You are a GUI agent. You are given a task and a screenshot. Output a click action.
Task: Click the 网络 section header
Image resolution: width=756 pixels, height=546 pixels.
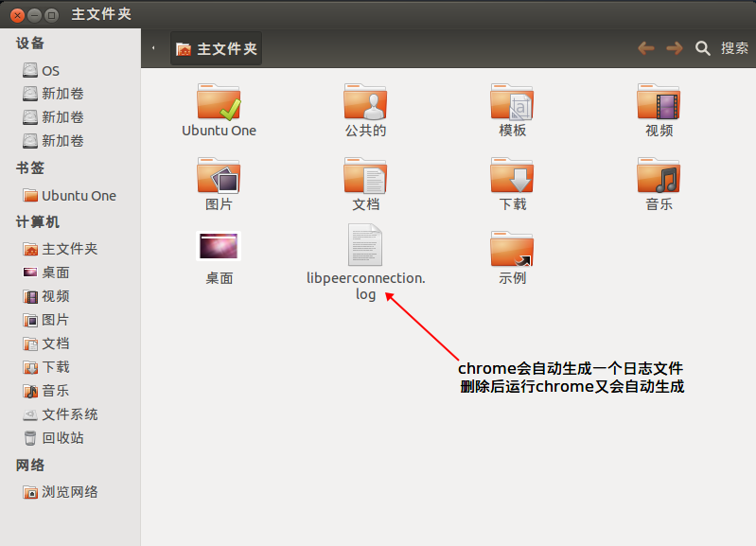[x=30, y=465]
